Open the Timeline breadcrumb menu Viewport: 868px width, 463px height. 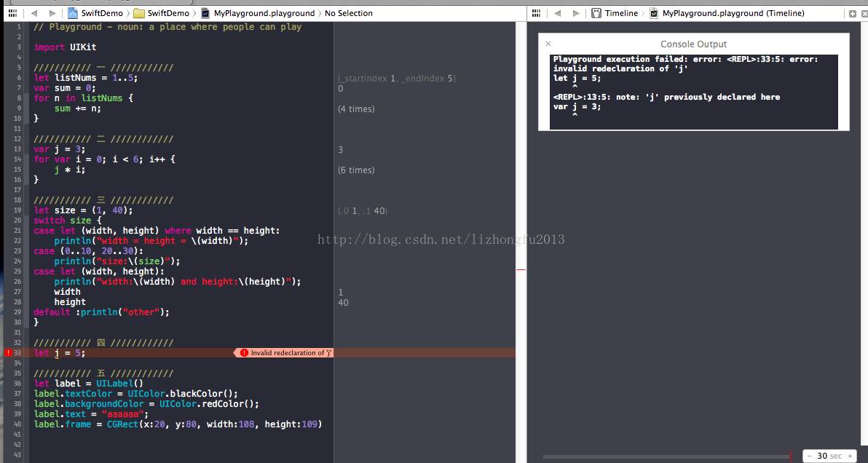(x=615, y=12)
